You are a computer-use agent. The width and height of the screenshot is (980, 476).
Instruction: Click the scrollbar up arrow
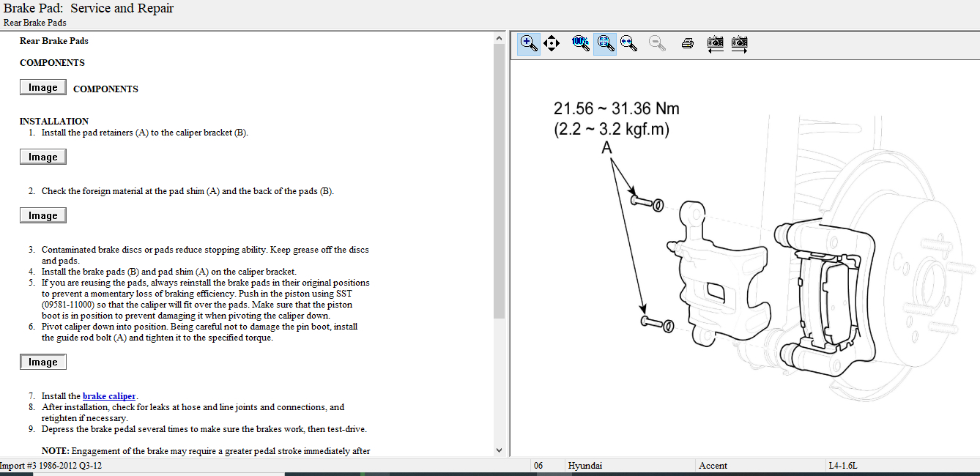[x=500, y=37]
